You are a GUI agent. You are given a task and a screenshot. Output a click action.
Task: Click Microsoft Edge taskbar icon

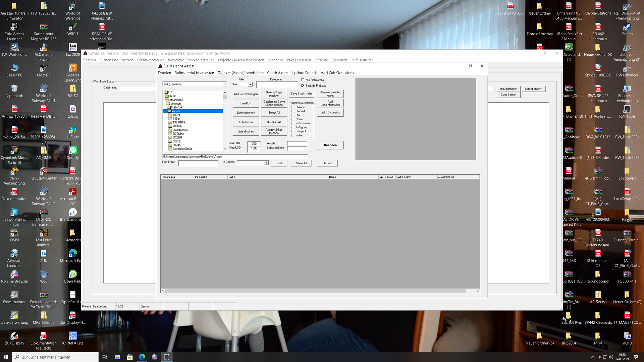coord(142,357)
